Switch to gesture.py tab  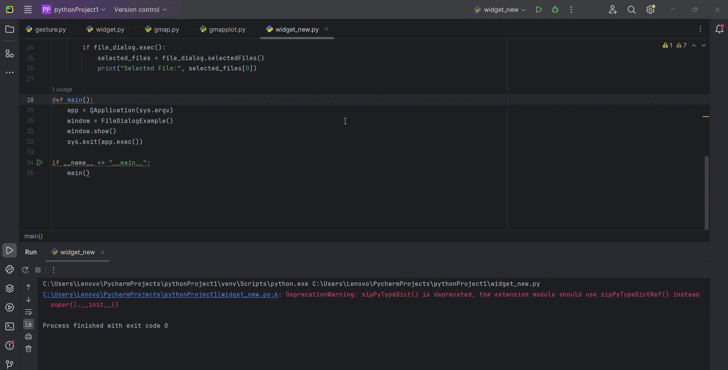(46, 29)
